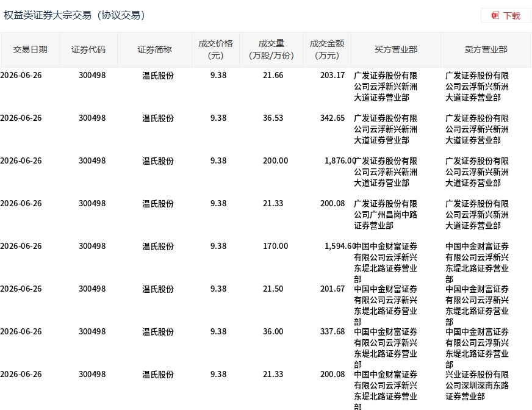Click the 成交金额(万元) column header
Screen dimensions: 532x410
pyautogui.click(x=327, y=49)
